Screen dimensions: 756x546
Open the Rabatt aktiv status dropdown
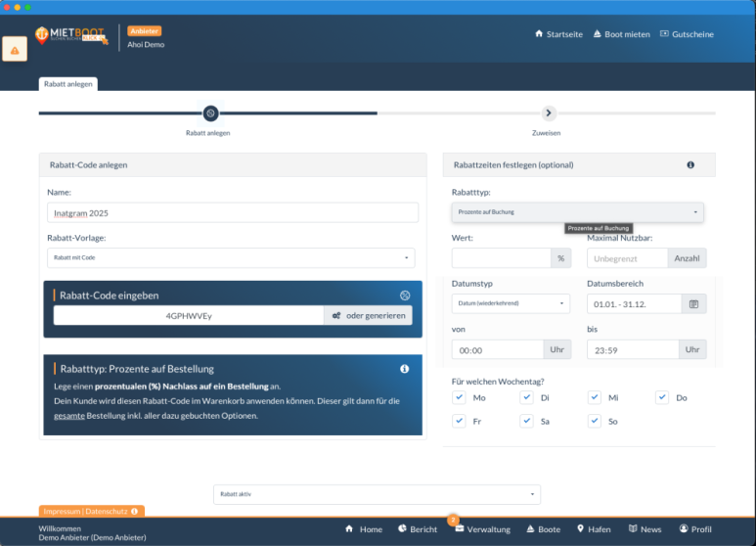[x=377, y=495]
